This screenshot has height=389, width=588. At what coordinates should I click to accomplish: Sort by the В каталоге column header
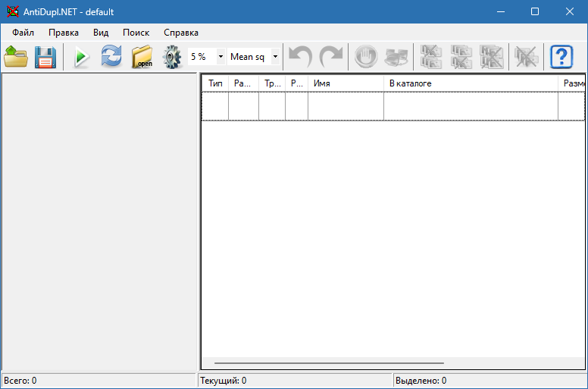[471, 83]
